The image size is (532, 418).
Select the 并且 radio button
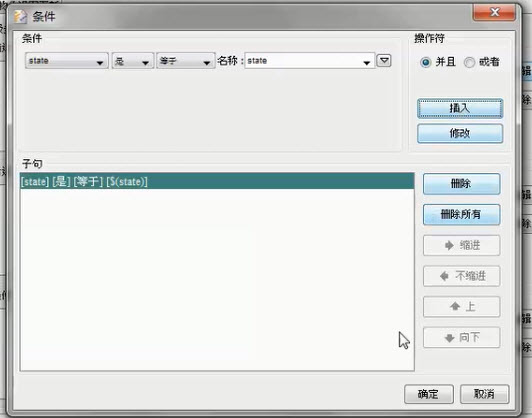click(425, 62)
